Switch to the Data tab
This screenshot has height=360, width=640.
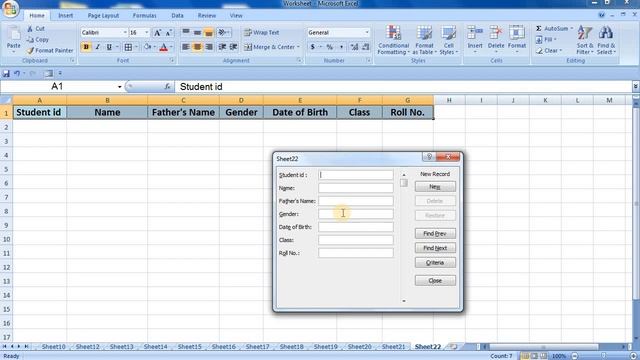pos(177,16)
